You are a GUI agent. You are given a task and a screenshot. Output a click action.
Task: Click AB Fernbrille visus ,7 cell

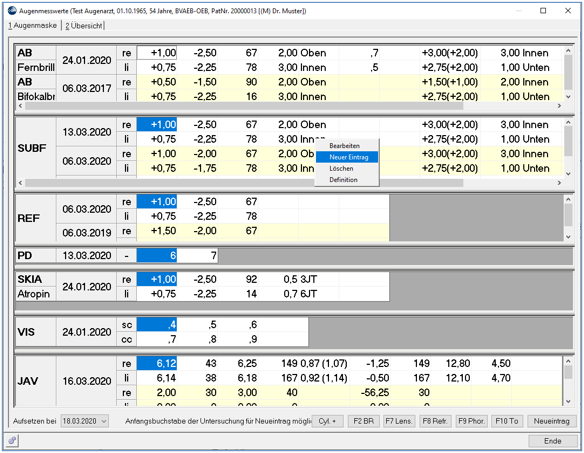pyautogui.click(x=359, y=53)
